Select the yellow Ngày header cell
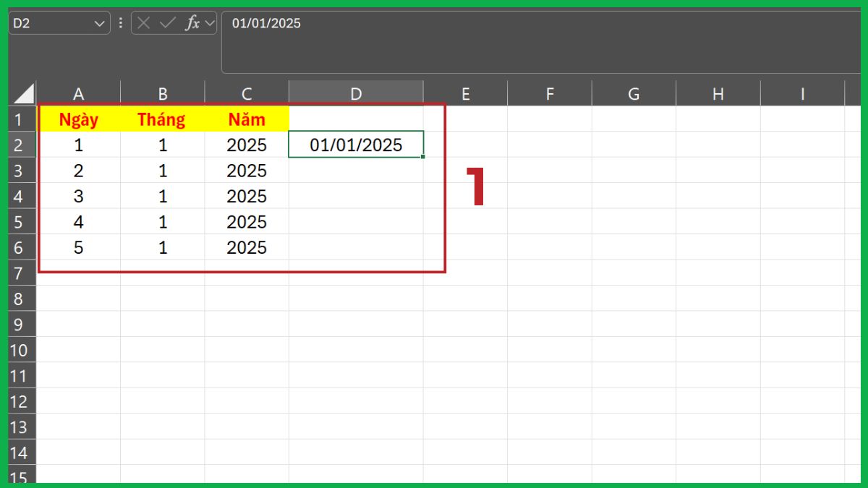 [78, 119]
